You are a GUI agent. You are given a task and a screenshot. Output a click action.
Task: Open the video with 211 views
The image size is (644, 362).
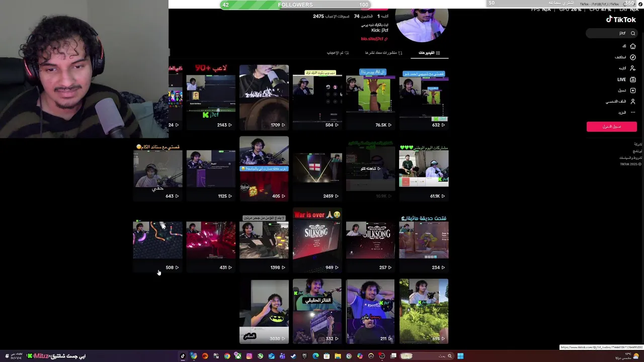370,311
